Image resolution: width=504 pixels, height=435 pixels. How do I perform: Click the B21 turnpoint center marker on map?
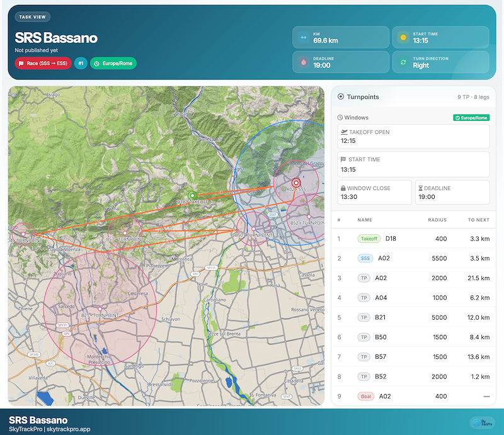click(100, 309)
